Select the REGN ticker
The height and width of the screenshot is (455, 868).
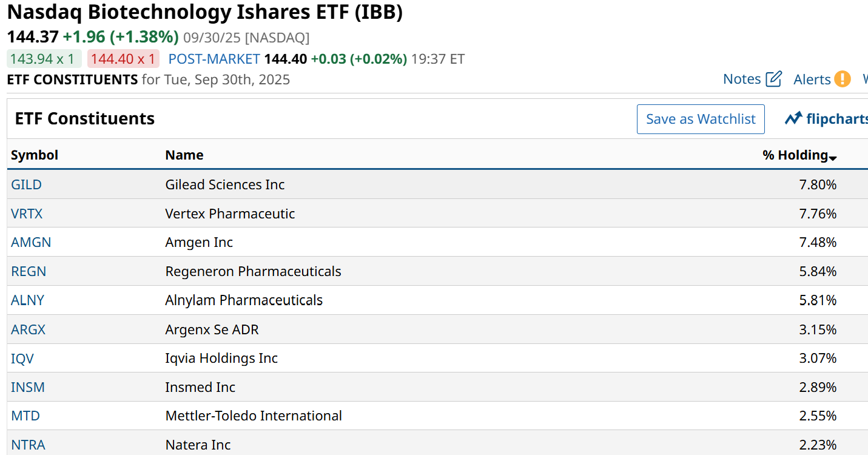[x=29, y=271]
